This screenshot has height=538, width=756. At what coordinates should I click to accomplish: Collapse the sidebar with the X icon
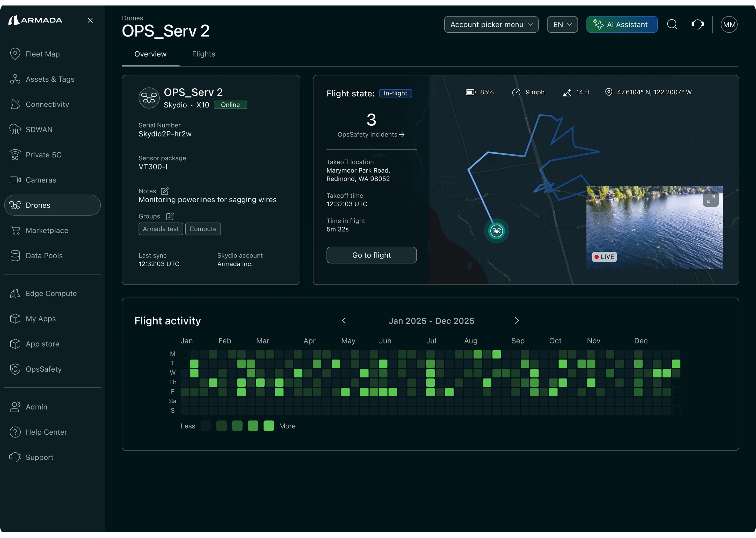point(90,20)
